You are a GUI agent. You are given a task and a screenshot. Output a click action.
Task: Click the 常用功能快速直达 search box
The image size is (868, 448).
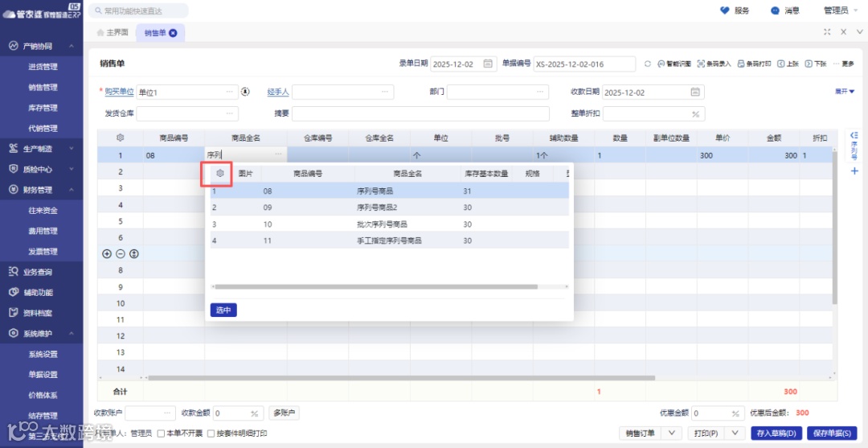point(138,10)
